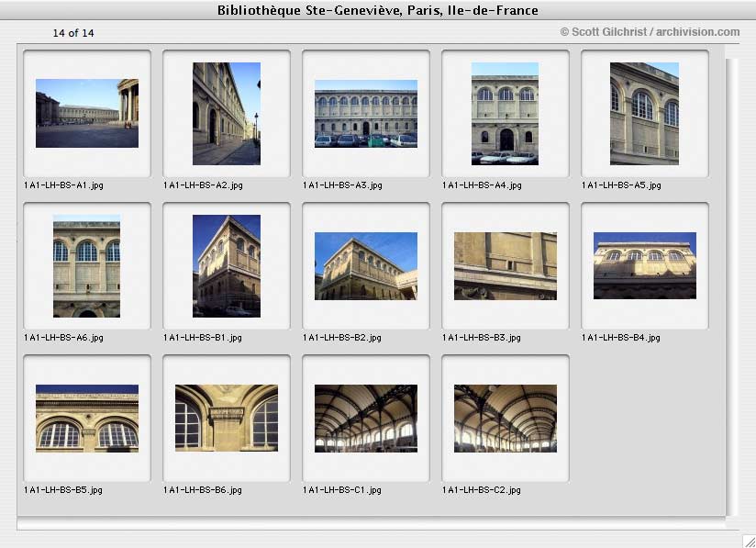Screen dimensions: 756x548
Task: Click the file name 1A1-LH-BS-B2.jpg
Action: [342, 338]
